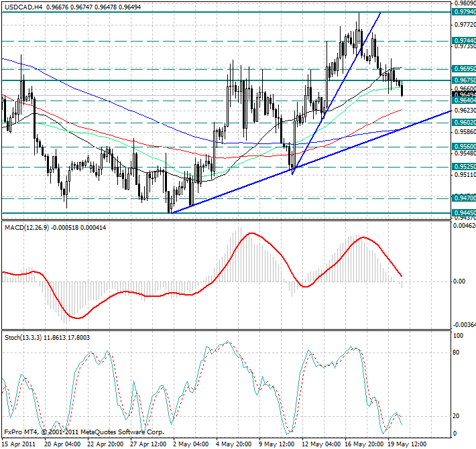This screenshot has height=449, width=476.
Task: Click the Stochastic 80 level label
Action: pyautogui.click(x=456, y=352)
